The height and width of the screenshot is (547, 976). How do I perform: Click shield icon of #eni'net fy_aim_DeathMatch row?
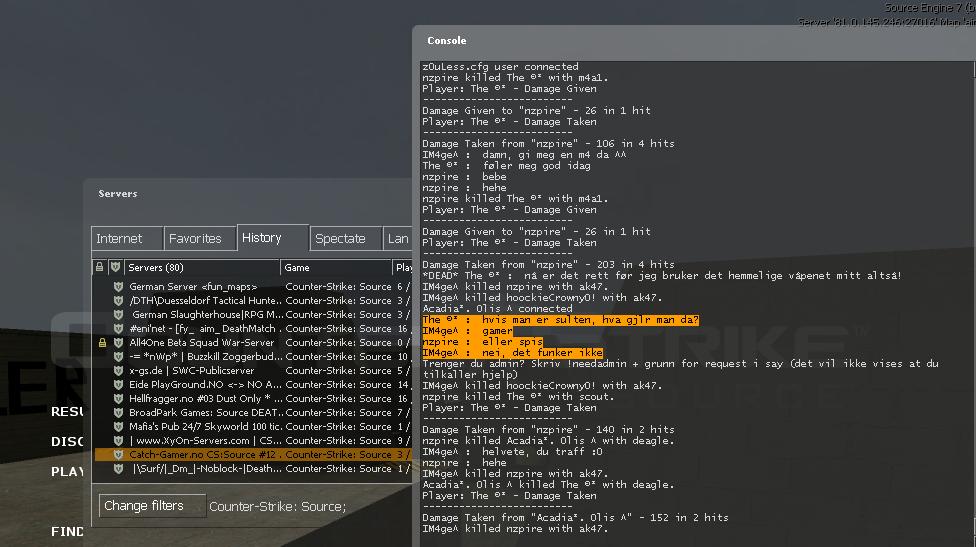pyautogui.click(x=118, y=329)
